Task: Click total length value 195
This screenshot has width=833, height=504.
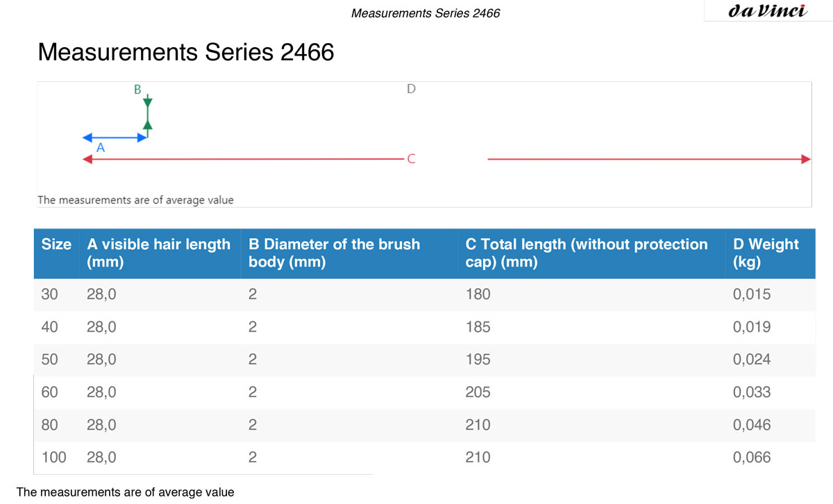Action: tap(478, 360)
